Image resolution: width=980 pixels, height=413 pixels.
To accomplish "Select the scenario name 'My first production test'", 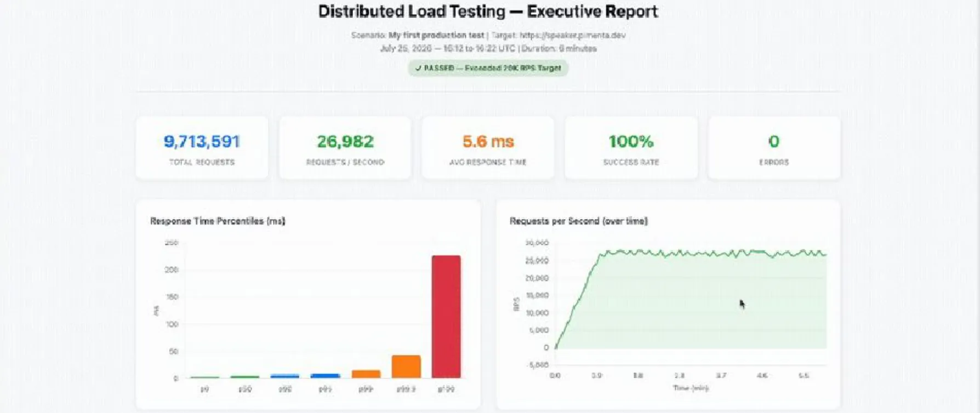I will 436,35.
